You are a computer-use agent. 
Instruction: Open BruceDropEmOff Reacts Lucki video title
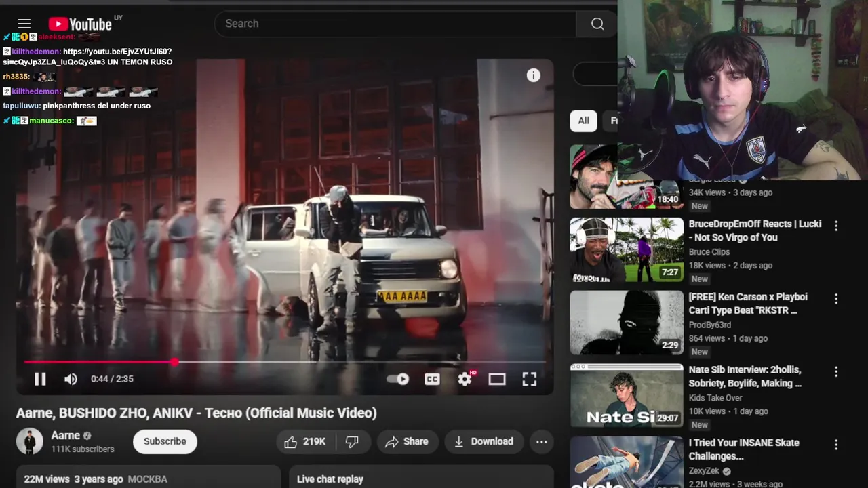755,230
